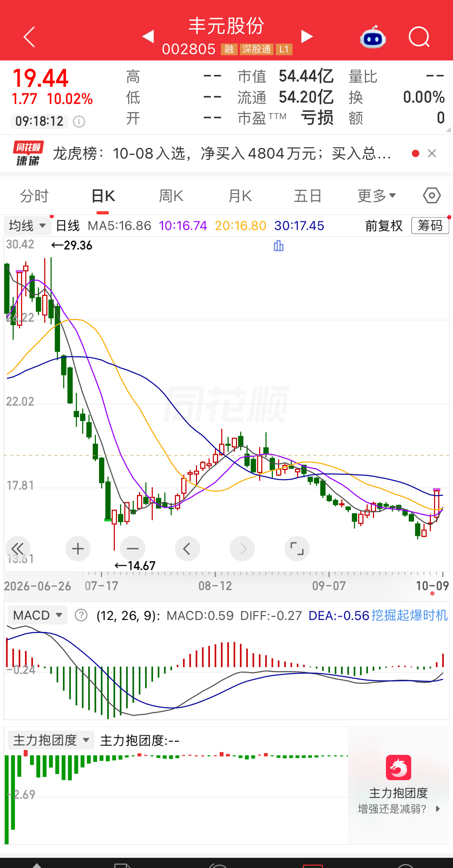
Task: Select the 日K tab
Action: [103, 196]
